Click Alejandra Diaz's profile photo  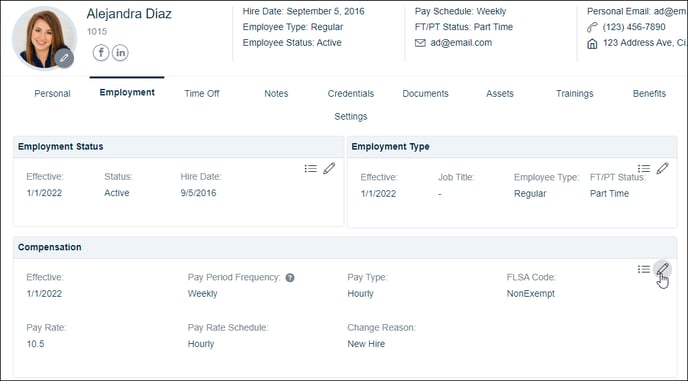point(44,38)
